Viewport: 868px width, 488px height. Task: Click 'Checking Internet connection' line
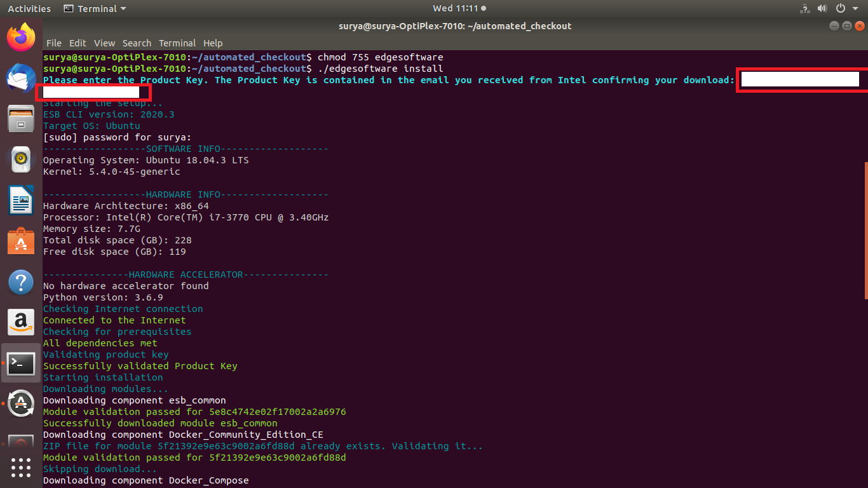pos(123,309)
